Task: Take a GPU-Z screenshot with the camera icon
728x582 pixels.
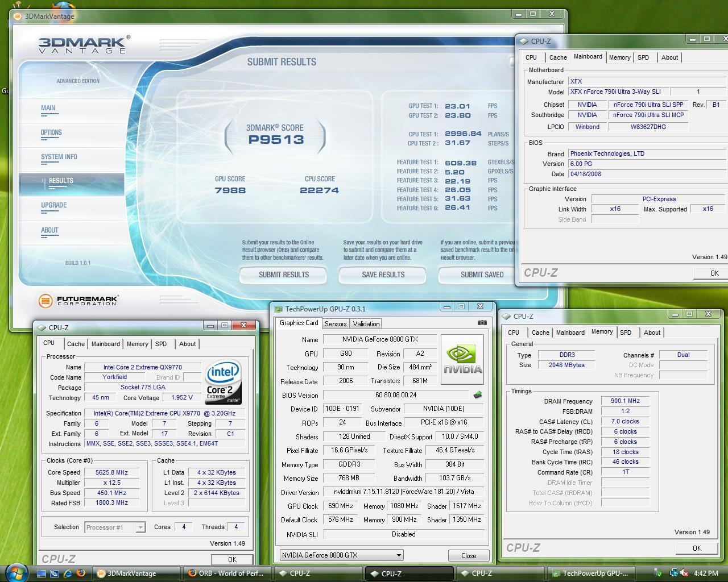Action: point(482,323)
